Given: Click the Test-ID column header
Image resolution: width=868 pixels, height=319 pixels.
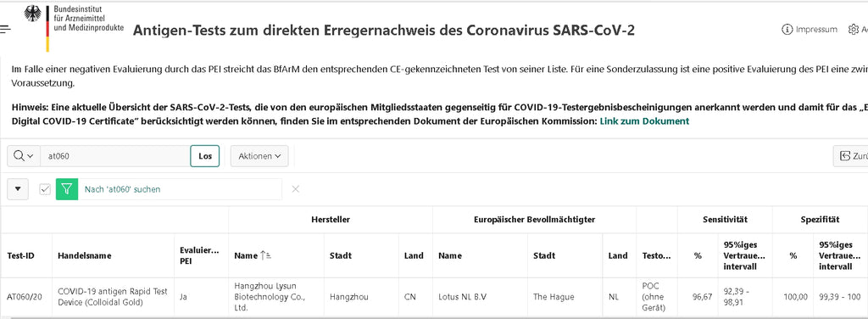Looking at the screenshot, I should click(20, 256).
